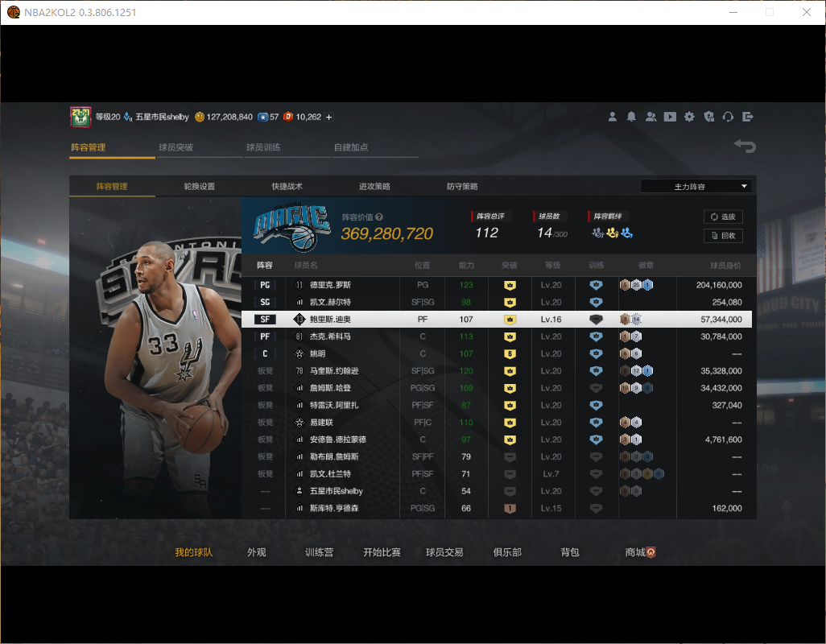Image resolution: width=826 pixels, height=644 pixels.
Task: Select the SG lineup slot
Action: click(265, 302)
